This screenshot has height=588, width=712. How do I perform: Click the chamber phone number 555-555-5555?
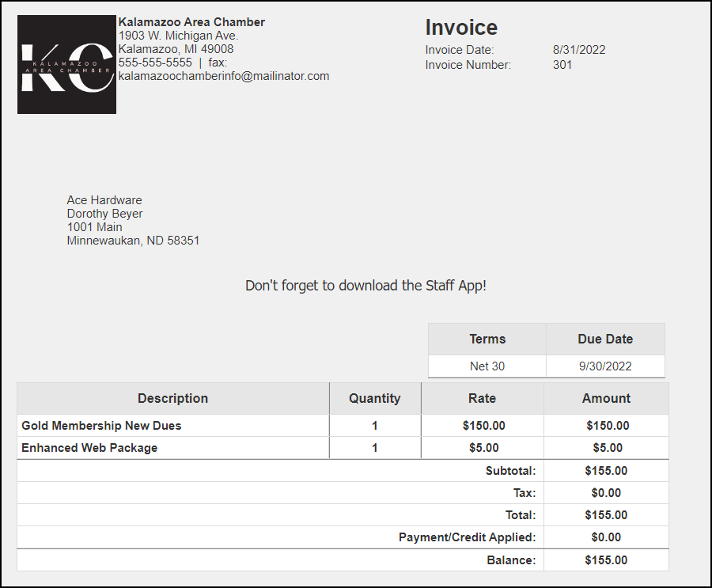pos(155,63)
